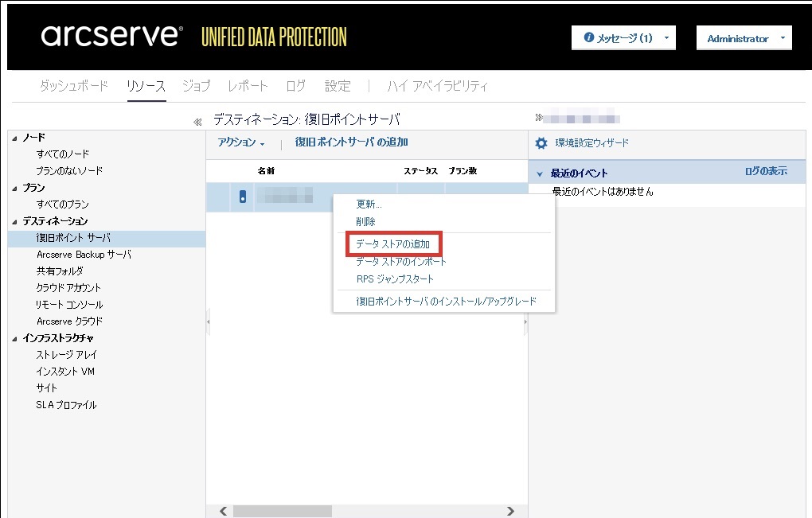
Task: Collapse the インフラストラクチャ tree group
Action: tap(14, 339)
